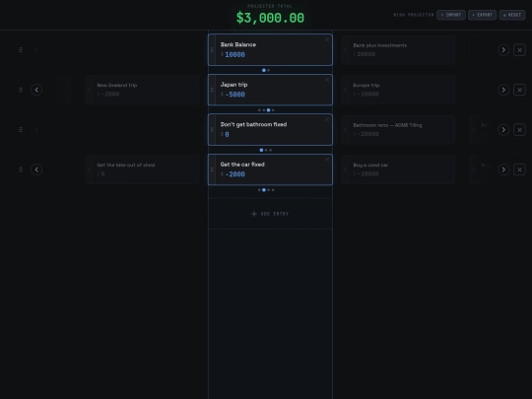Remove the Bank Balance card
This screenshot has height=399, width=532.
point(327,39)
